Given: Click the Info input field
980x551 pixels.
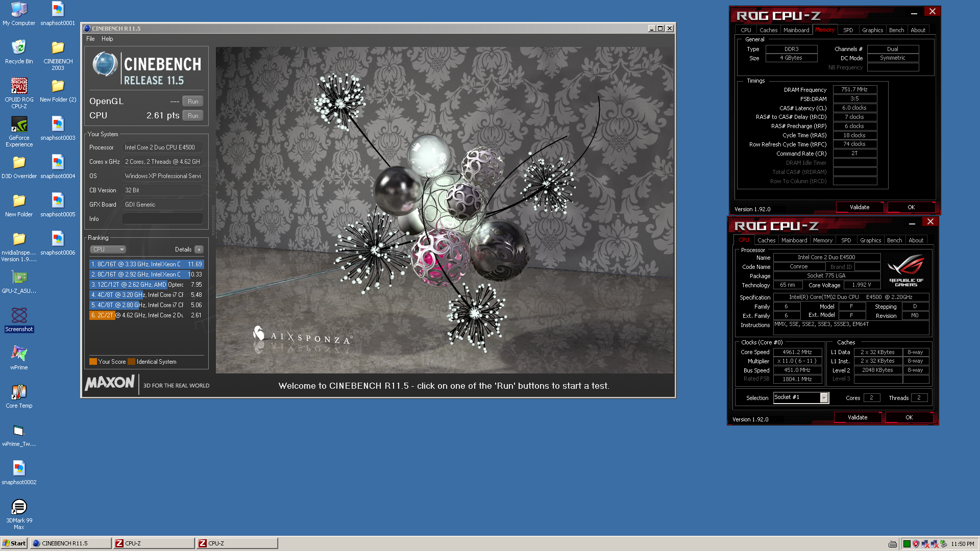Looking at the screenshot, I should pyautogui.click(x=163, y=219).
